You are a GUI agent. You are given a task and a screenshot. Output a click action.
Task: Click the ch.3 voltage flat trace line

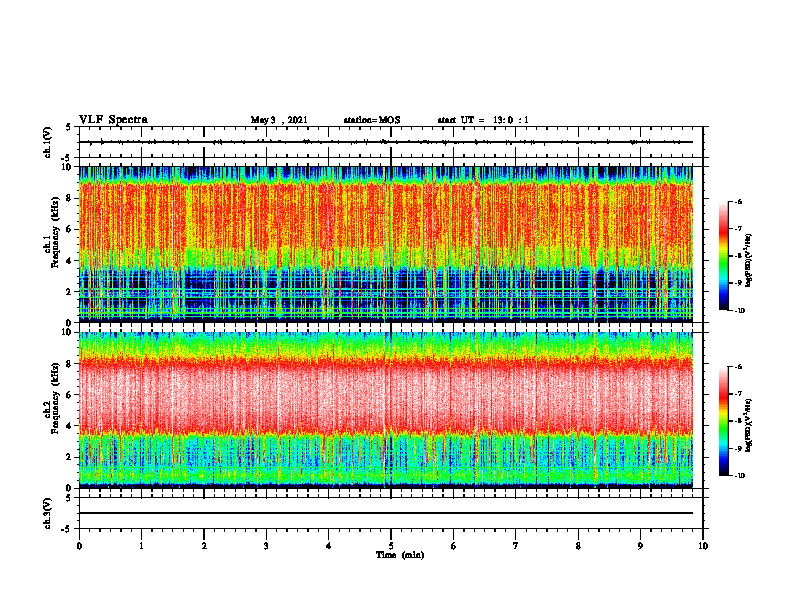pyautogui.click(x=386, y=513)
